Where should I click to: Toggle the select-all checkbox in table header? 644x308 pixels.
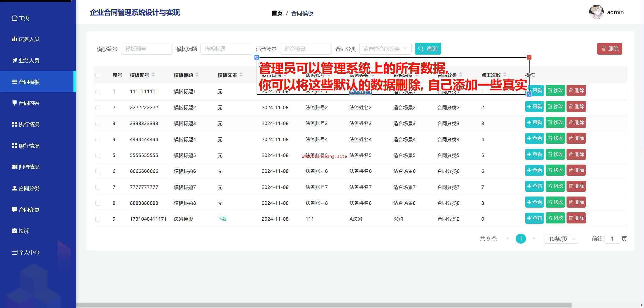click(98, 75)
